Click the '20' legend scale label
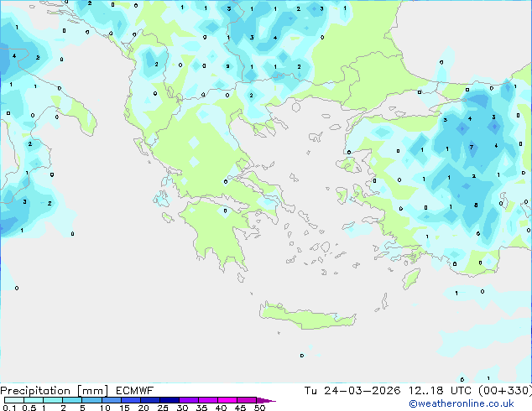The height and width of the screenshot is (411, 532). click(x=143, y=408)
